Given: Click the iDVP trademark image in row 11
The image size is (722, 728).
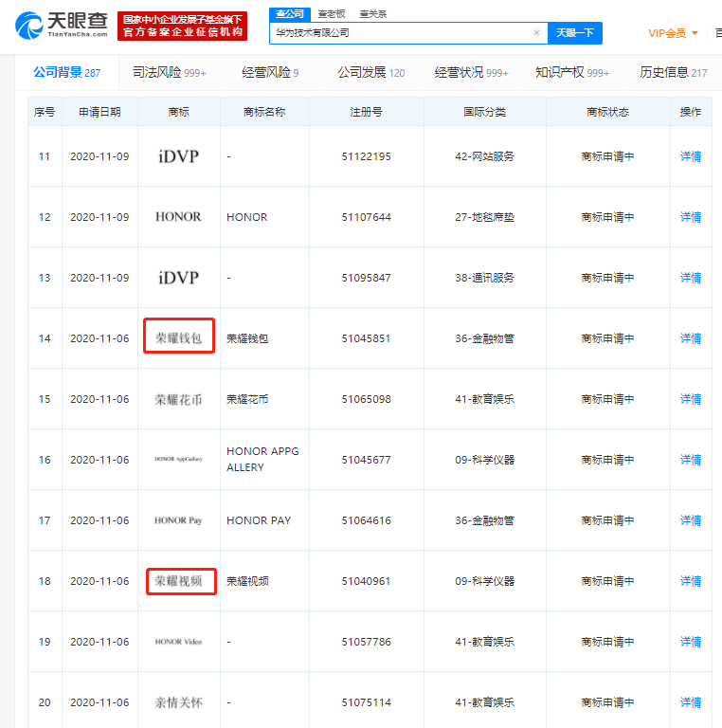Looking at the screenshot, I should pyautogui.click(x=179, y=156).
